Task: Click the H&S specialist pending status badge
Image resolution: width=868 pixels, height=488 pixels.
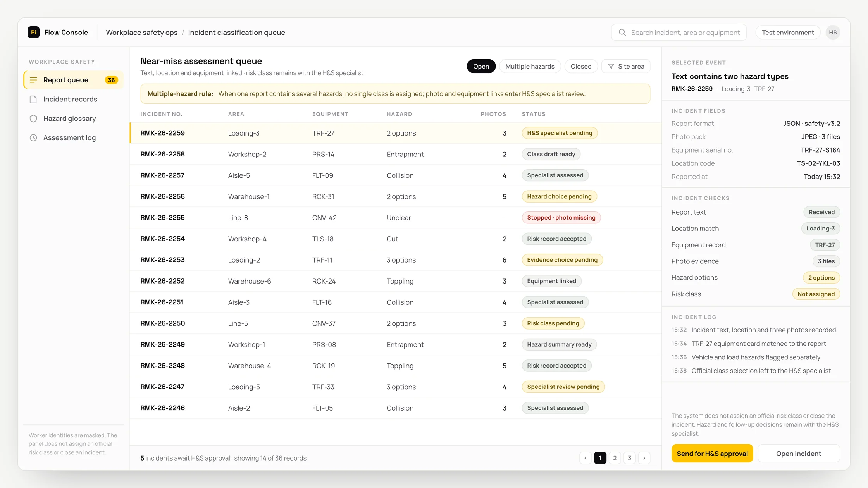Action: tap(560, 133)
